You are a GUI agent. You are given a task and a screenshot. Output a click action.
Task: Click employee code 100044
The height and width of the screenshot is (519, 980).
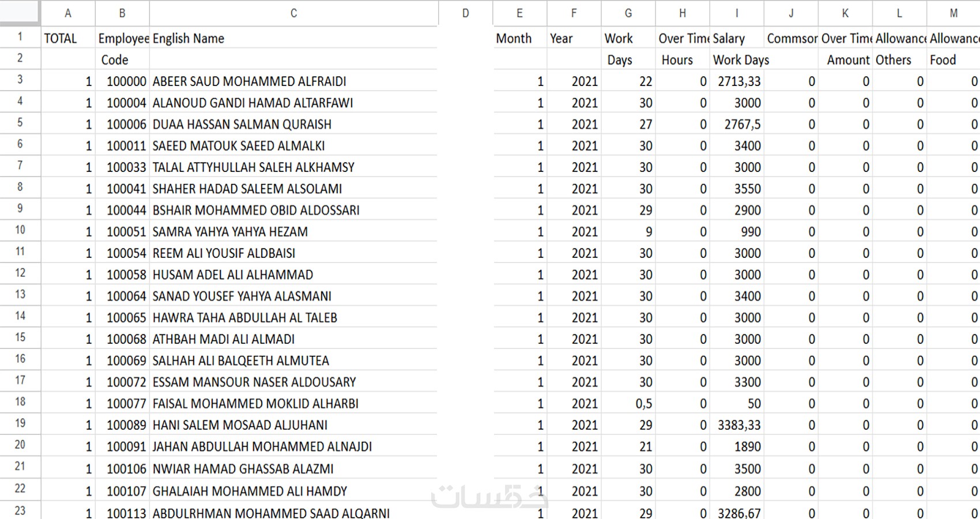click(126, 210)
